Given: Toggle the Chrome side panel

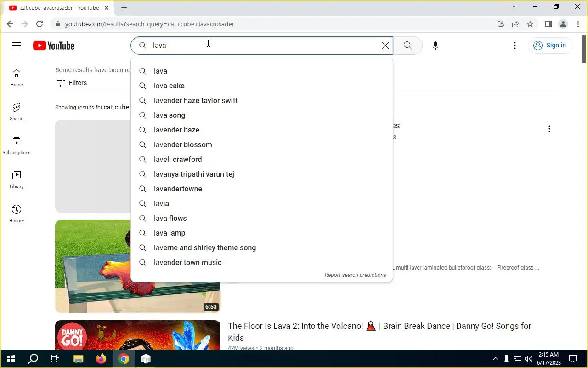Looking at the screenshot, I should 548,24.
